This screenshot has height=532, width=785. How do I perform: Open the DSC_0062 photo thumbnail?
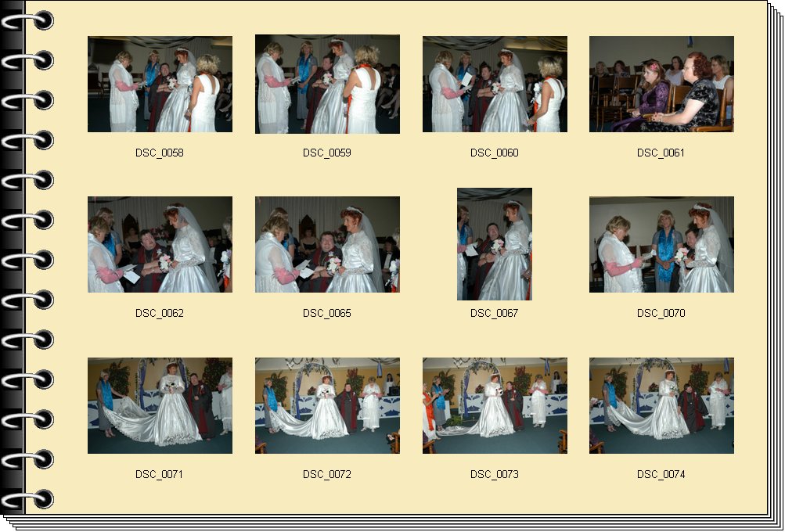pyautogui.click(x=160, y=244)
